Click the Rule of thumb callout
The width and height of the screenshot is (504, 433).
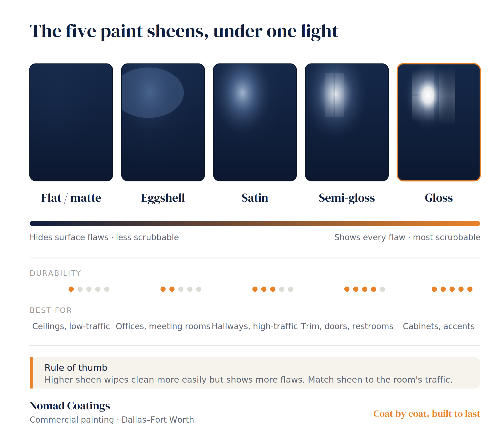point(255,373)
